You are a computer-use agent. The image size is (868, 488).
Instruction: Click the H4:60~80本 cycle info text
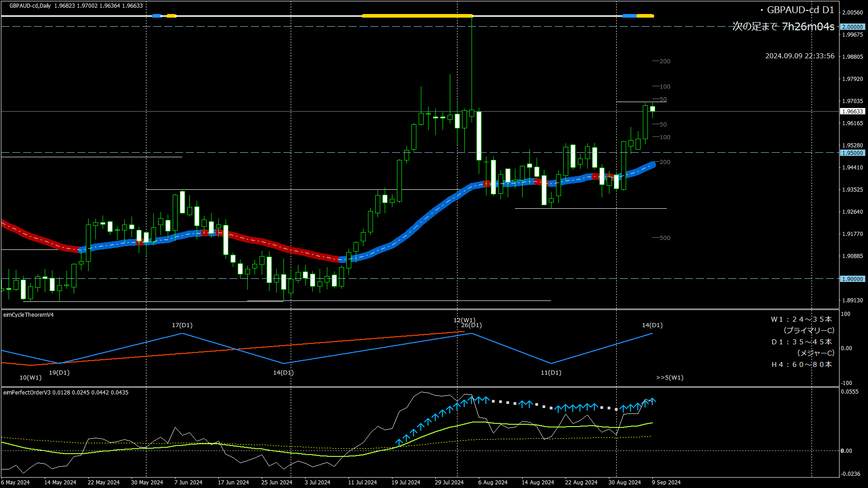[x=801, y=365]
